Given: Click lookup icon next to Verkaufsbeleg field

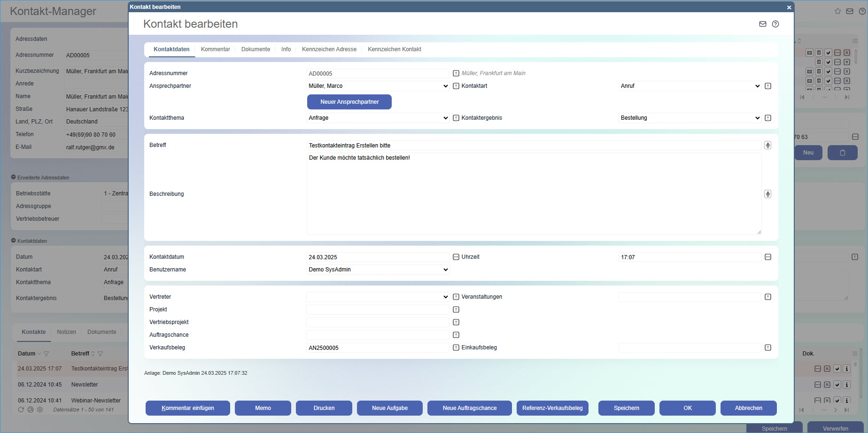Looking at the screenshot, I should [x=456, y=348].
